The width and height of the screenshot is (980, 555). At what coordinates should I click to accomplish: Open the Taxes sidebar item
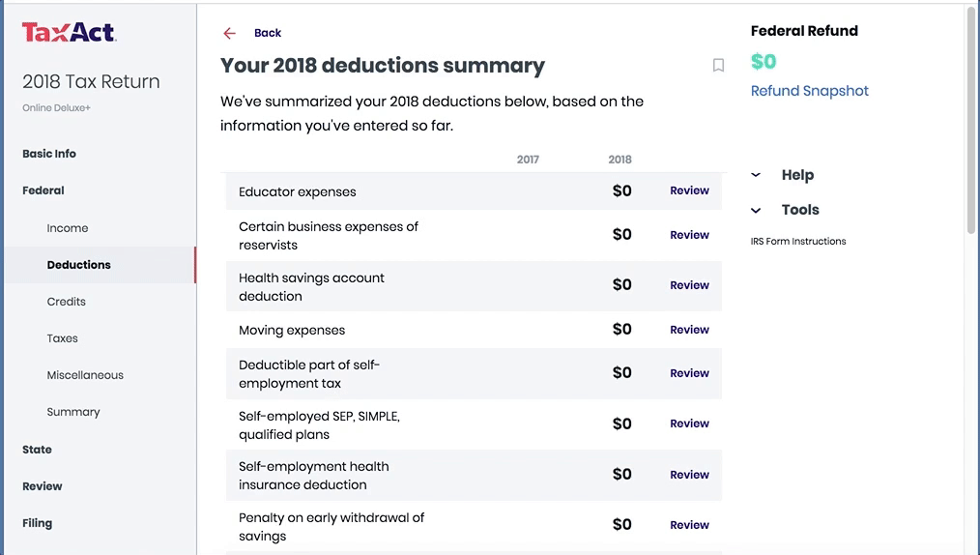(x=63, y=338)
